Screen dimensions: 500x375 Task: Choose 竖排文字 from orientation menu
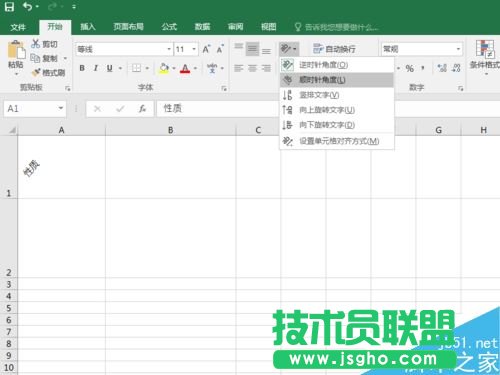[337, 95]
